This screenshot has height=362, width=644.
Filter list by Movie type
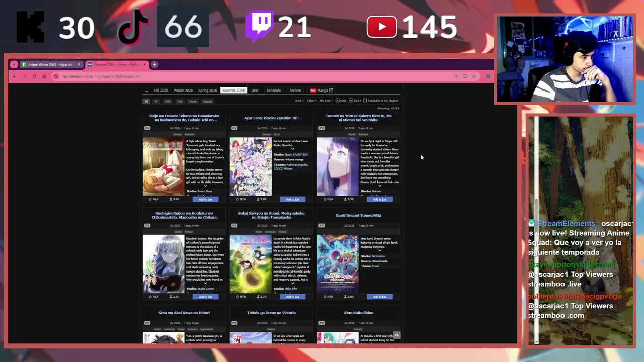[193, 101]
